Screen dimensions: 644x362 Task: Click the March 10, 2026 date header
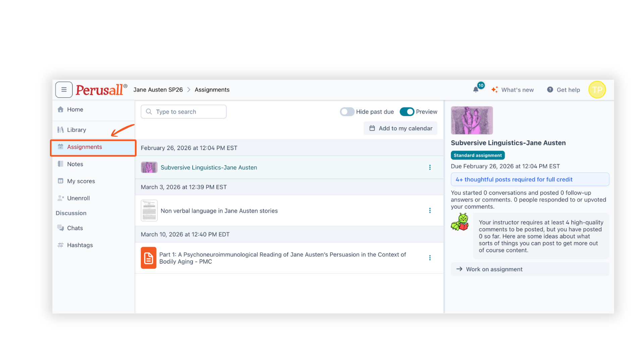click(185, 234)
